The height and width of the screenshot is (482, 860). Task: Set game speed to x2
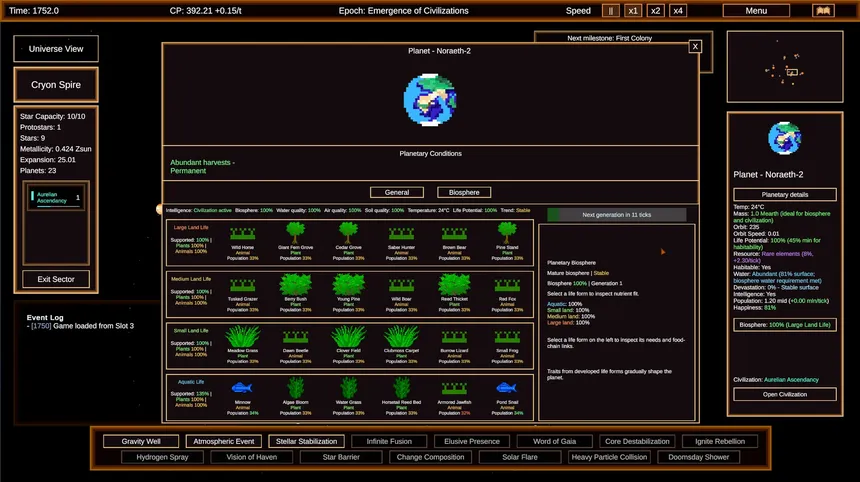[x=655, y=10]
